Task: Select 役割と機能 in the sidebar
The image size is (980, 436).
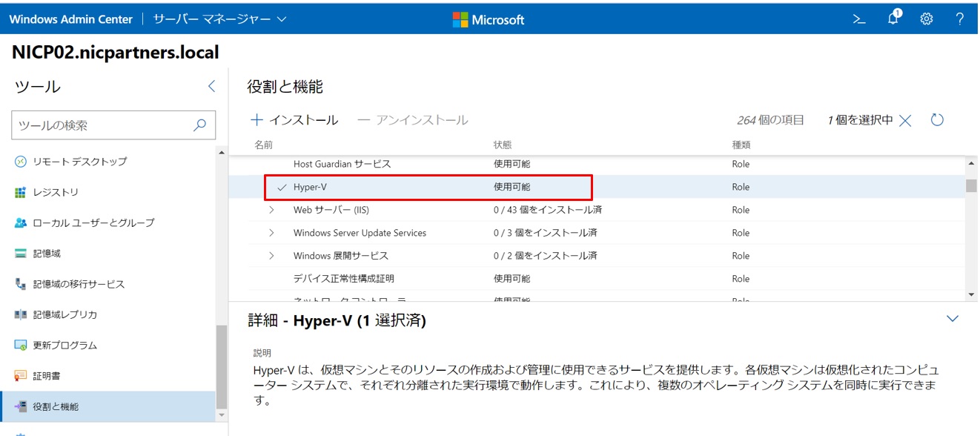Action: pos(108,406)
